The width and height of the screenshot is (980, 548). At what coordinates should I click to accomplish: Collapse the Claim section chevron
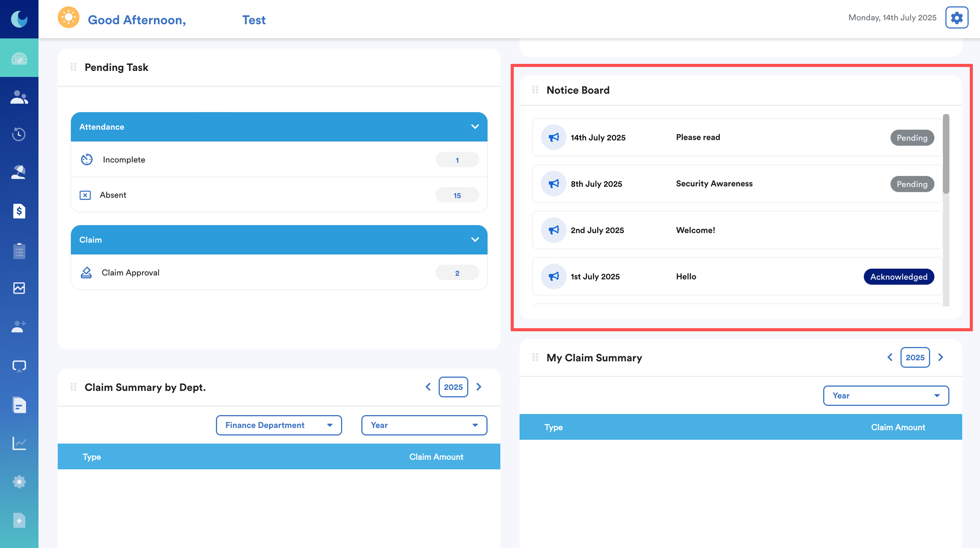[x=475, y=239]
